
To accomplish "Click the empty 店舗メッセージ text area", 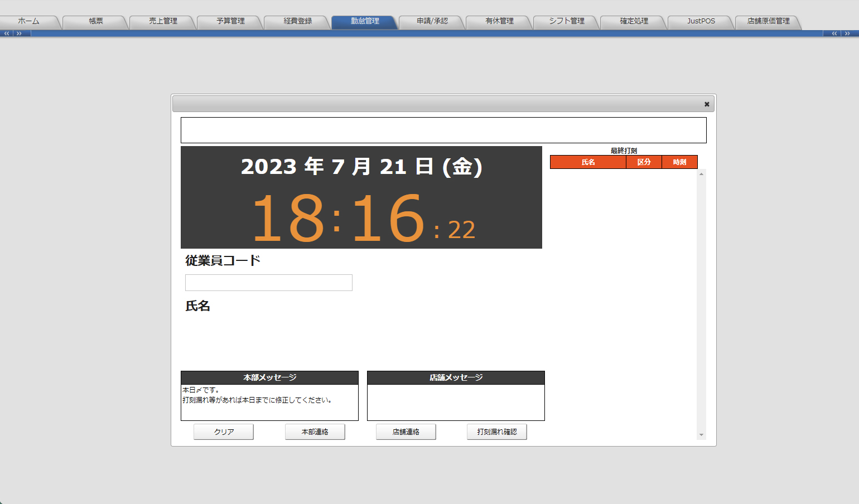I will [x=456, y=403].
